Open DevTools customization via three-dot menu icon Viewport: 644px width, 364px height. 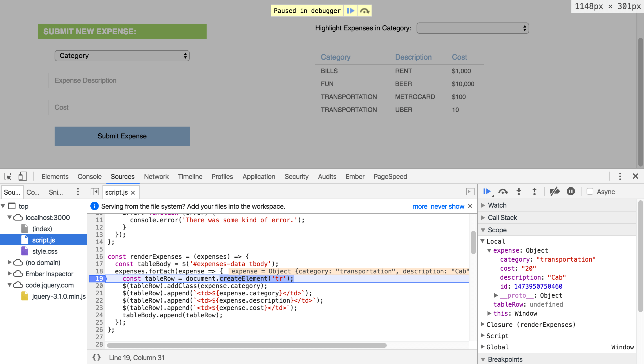[x=620, y=176]
